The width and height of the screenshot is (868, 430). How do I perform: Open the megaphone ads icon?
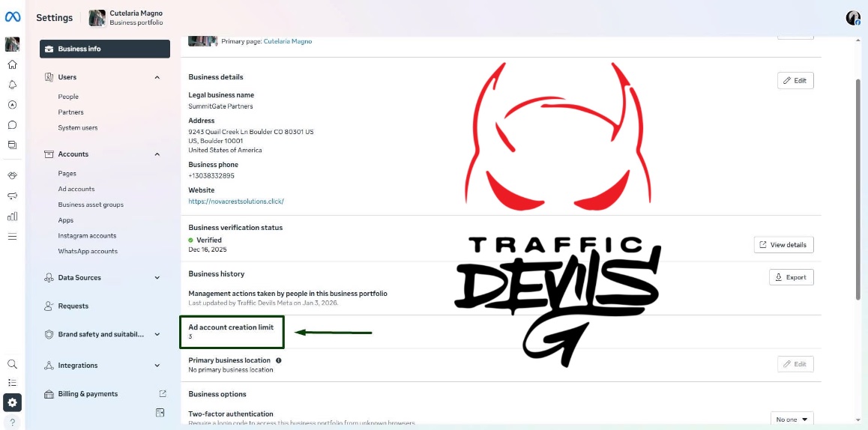(12, 196)
